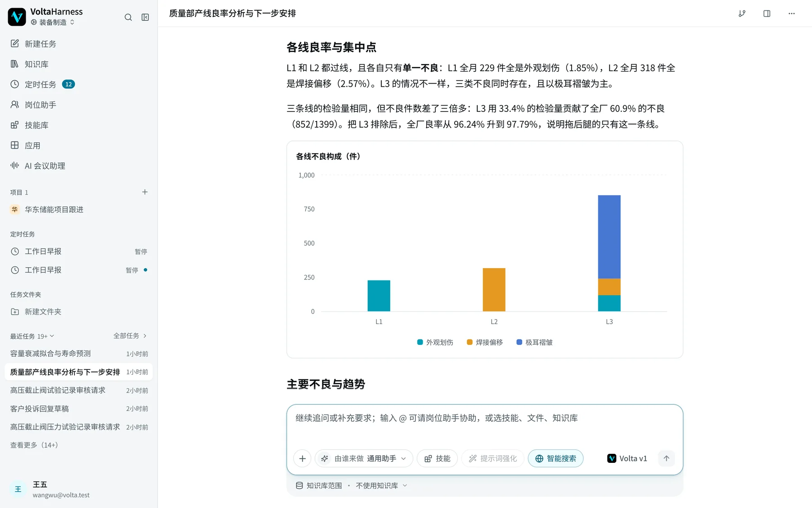812x508 pixels.
Task: Expand the 最近任务 19+ filter
Action: [32, 336]
